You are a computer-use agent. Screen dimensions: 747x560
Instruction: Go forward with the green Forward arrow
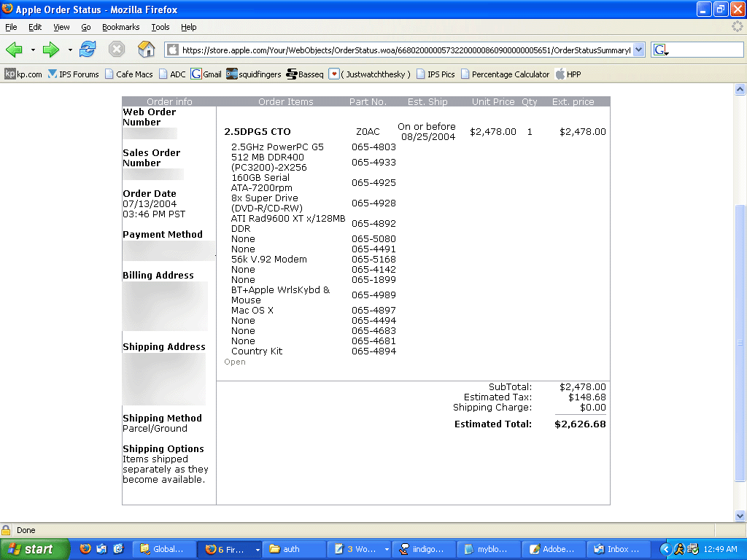[x=51, y=50]
